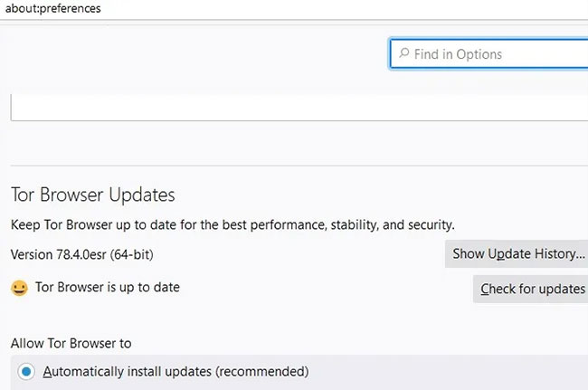Select Automatically install updates radio button

[x=26, y=372]
